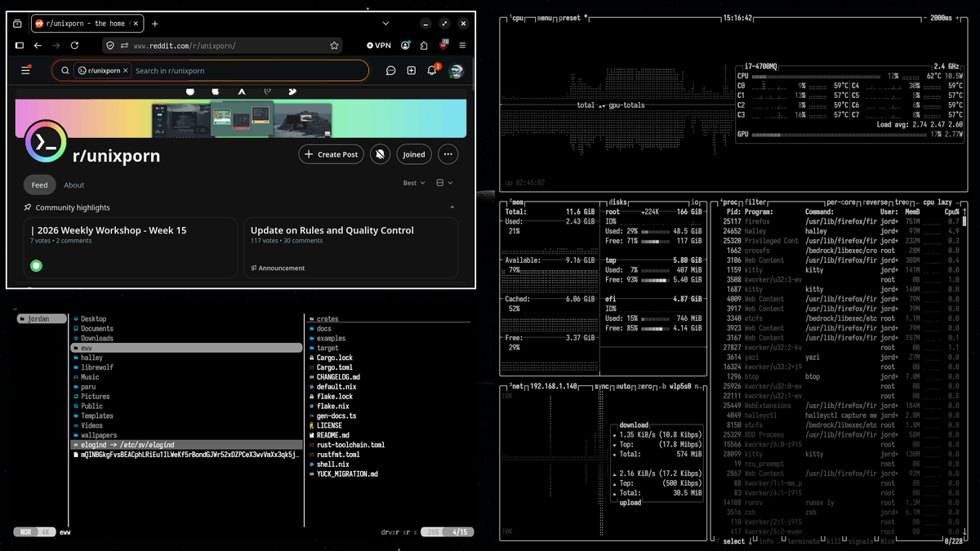Click the r/unixporn community avatar
This screenshot has width=980, height=551.
click(x=46, y=142)
